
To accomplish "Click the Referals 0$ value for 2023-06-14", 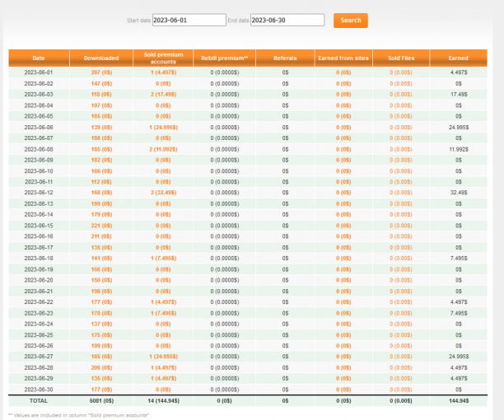I will tap(285, 215).
